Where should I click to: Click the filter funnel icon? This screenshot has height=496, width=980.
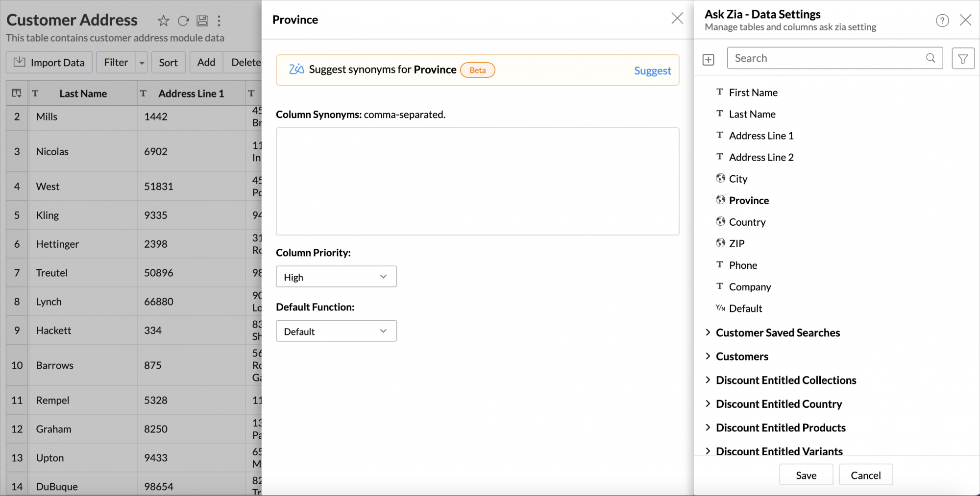(x=962, y=59)
